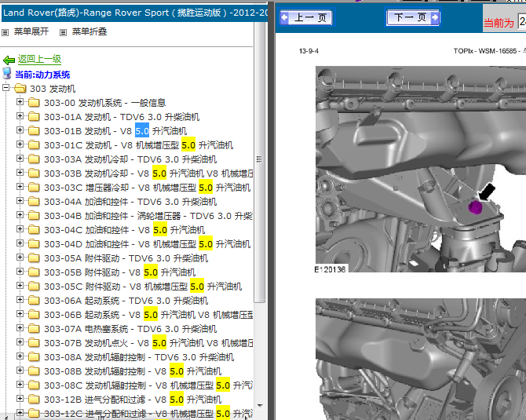Open 303-08C 发动机辐射控制 机械增压型 entry
The height and width of the screenshot is (420, 526).
148,385
